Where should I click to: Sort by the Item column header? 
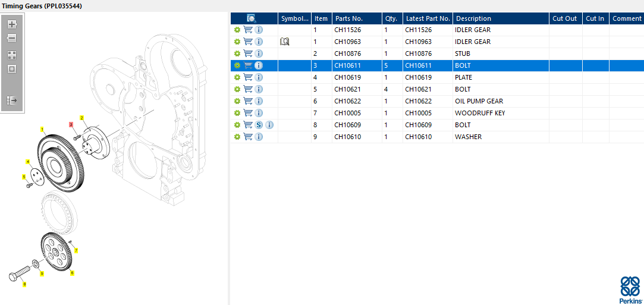point(322,18)
